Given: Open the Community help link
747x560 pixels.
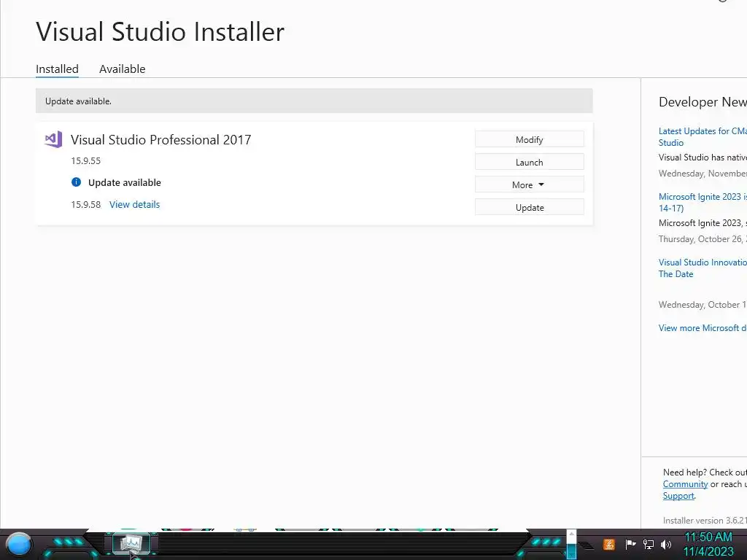Looking at the screenshot, I should tap(685, 484).
